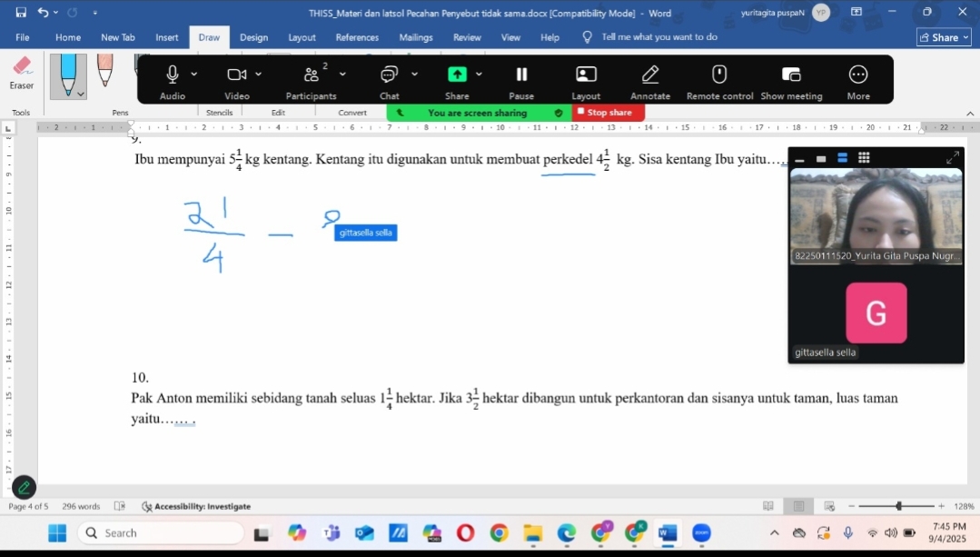Expand the Audio options arrow
The height and width of the screenshot is (557, 980).
tap(194, 75)
